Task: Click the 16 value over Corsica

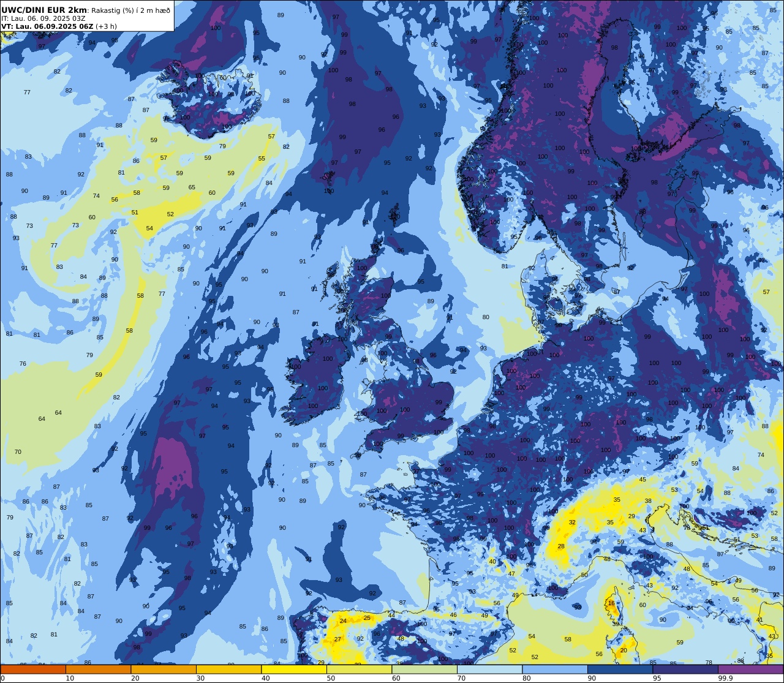Action: tap(611, 603)
